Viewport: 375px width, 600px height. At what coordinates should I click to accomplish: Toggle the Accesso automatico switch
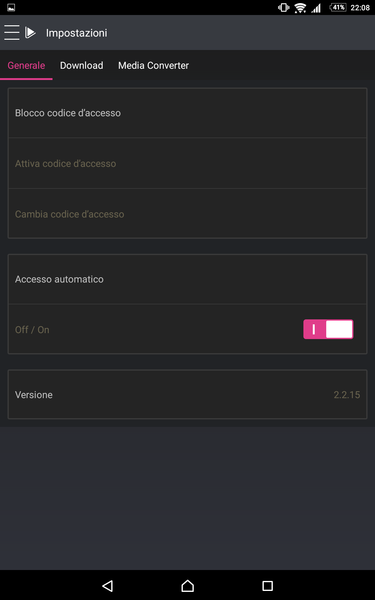(328, 329)
